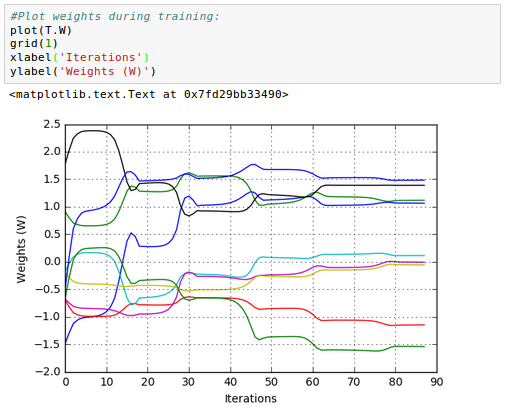Click the 10 x-axis tick label

107,382
